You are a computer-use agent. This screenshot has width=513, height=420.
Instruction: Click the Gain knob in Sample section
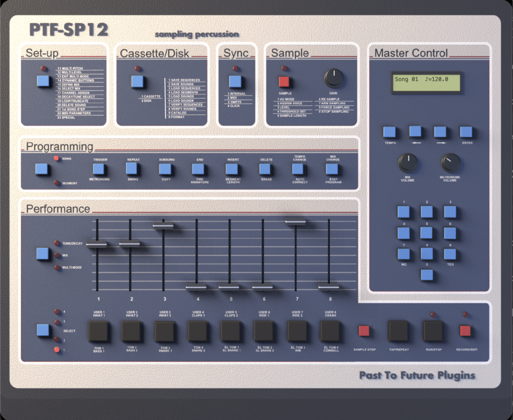pos(334,78)
